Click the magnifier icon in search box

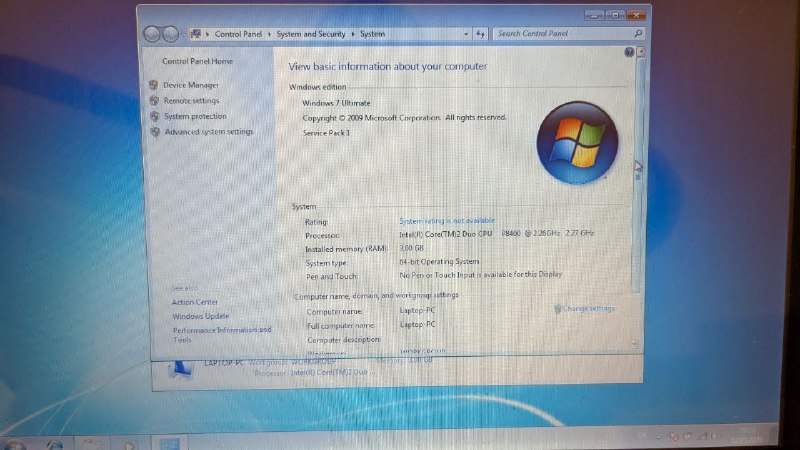tap(638, 33)
